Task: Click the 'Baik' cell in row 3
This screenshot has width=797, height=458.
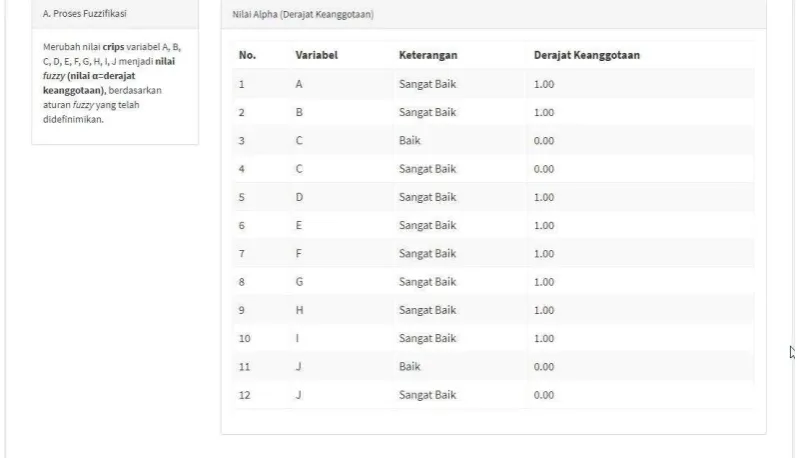Action: coord(410,140)
